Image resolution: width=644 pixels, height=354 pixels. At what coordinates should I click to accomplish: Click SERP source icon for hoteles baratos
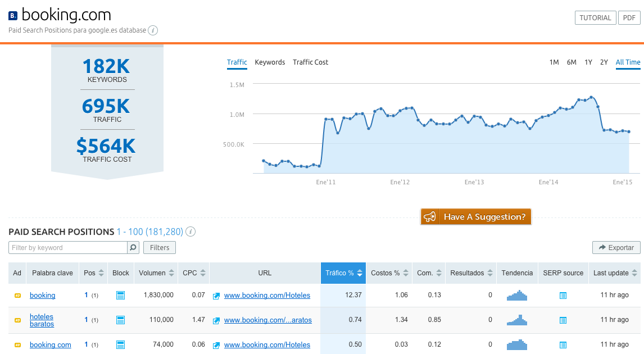[563, 320]
